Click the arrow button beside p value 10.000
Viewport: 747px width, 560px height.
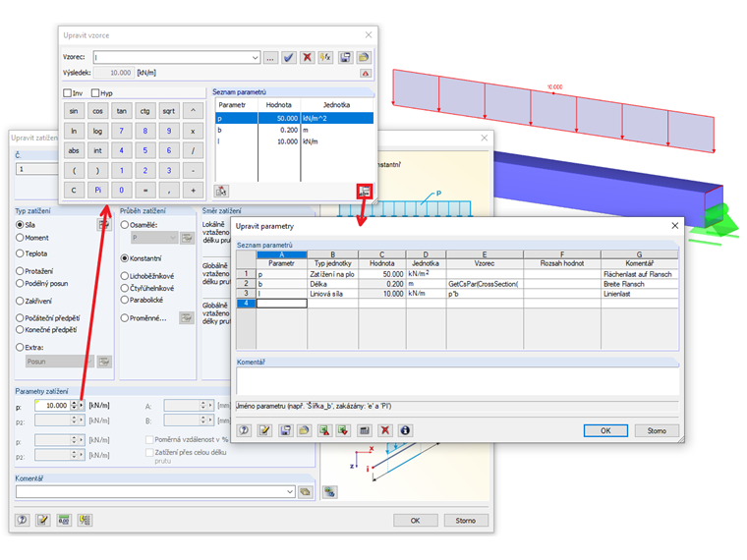[x=82, y=405]
